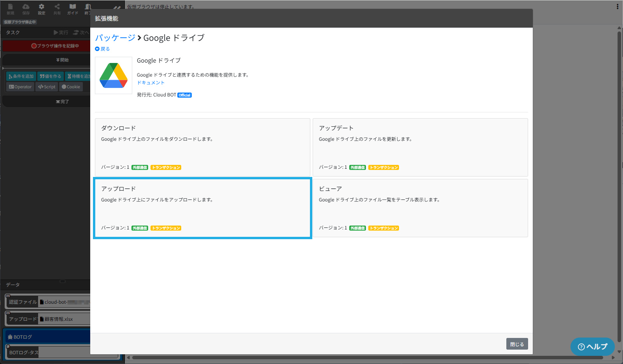
Task: Click the Official badge next to Cloud BOT
Action: point(185,95)
